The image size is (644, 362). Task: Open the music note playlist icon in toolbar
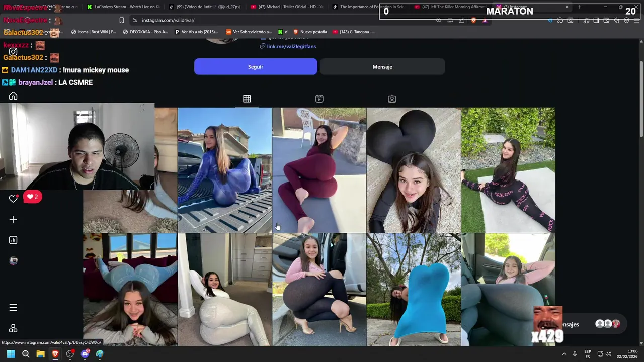tap(586, 20)
